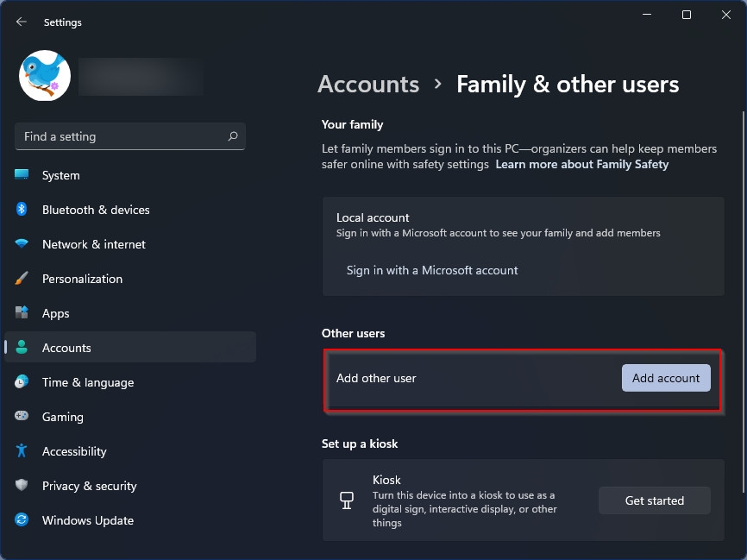Click the Apps grid icon
747x560 pixels.
pyautogui.click(x=22, y=312)
